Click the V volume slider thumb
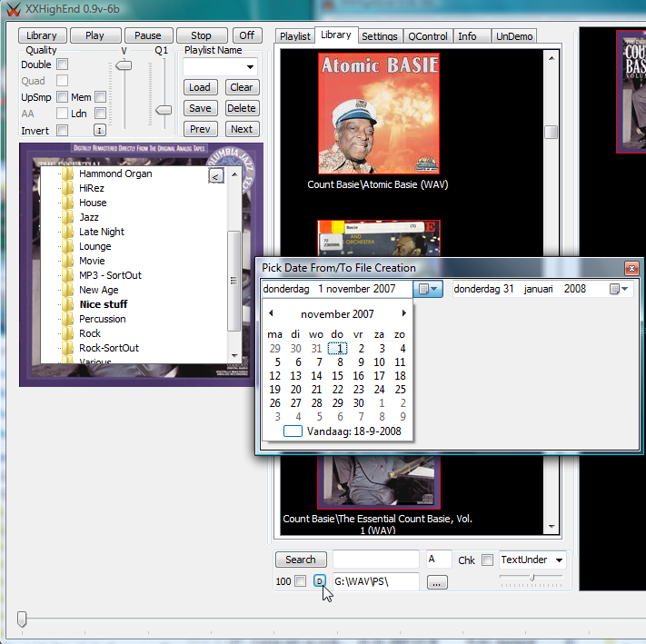The image size is (646, 644). click(x=124, y=65)
